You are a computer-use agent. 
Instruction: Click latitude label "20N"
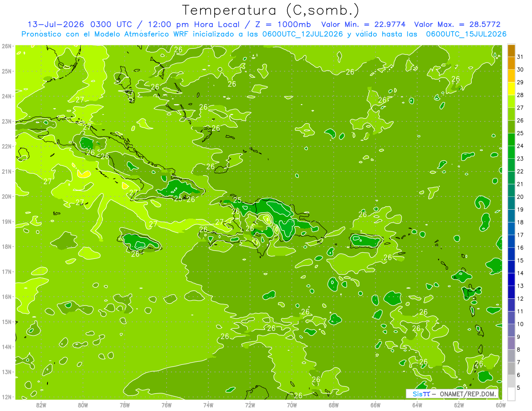click(x=7, y=196)
